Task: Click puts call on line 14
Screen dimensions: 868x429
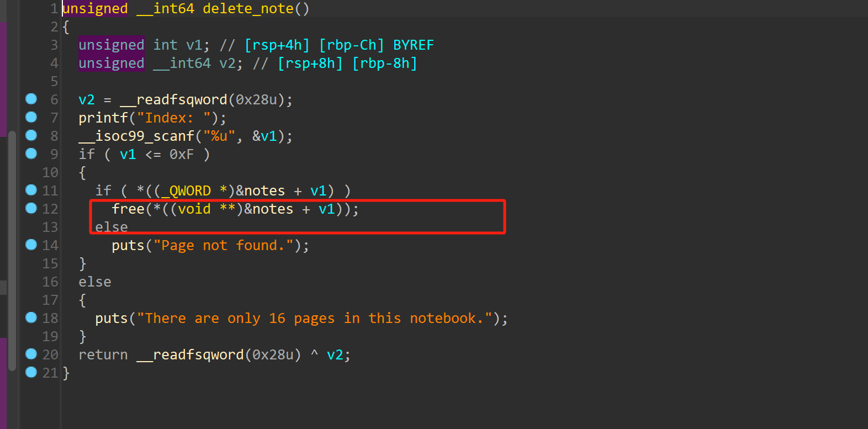Action: (128, 246)
